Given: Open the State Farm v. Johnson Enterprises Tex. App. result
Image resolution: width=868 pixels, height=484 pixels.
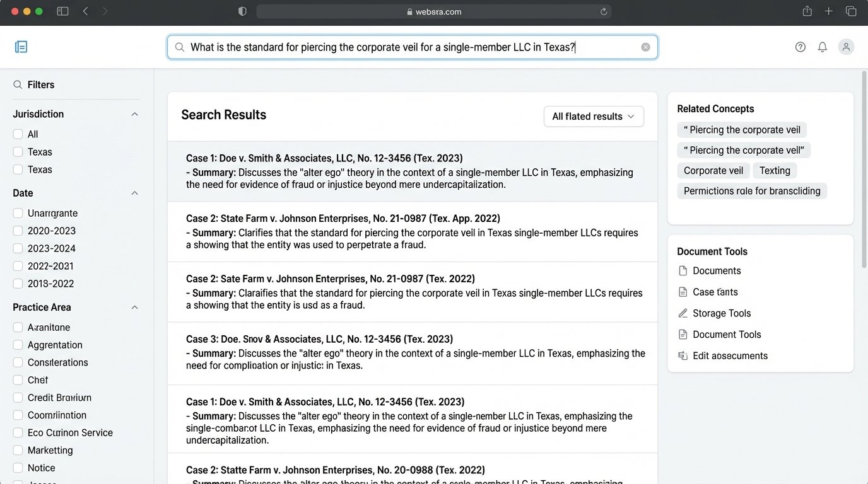Looking at the screenshot, I should (x=343, y=219).
